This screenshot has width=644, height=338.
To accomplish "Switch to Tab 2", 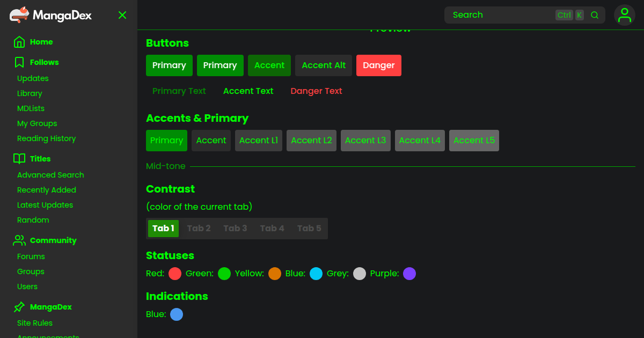I will tap(199, 229).
